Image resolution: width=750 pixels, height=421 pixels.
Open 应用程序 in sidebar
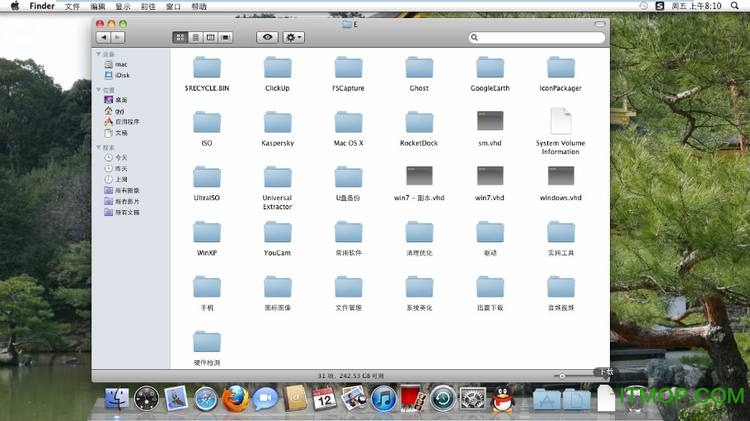tap(122, 122)
